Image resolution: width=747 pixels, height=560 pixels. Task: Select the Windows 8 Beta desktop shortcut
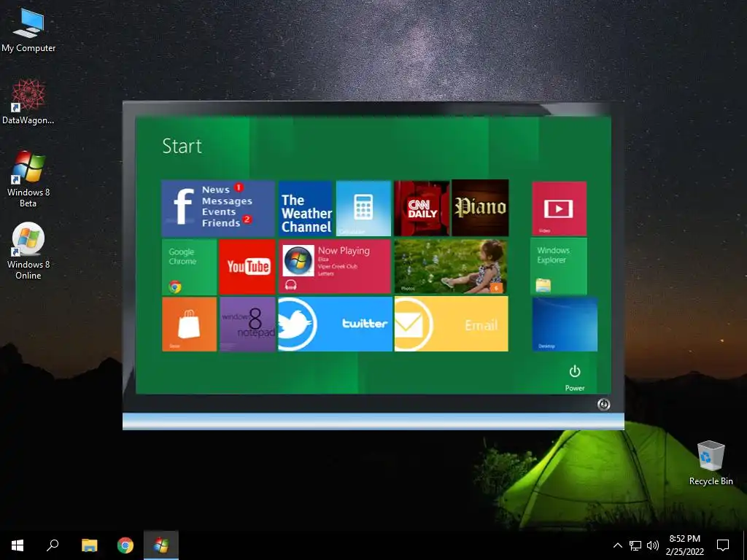click(28, 179)
